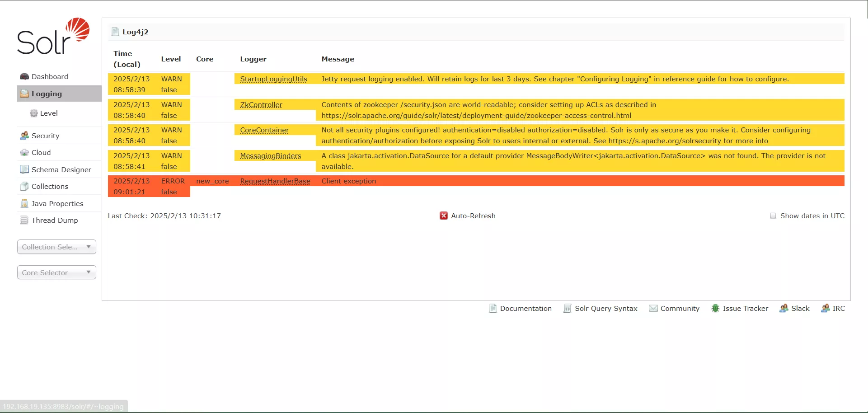Open the Solr Query Syntax link
Viewport: 868px width, 413px height.
[x=605, y=309]
